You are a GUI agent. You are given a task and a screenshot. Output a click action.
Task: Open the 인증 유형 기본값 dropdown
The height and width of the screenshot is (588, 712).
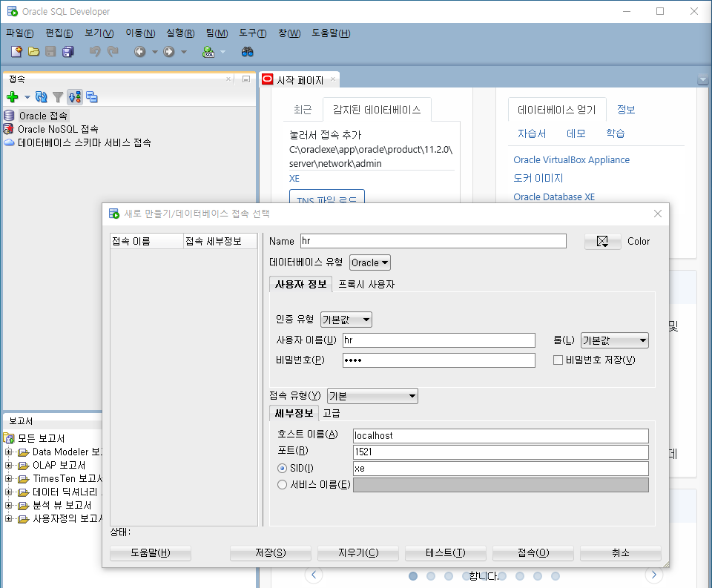tap(346, 320)
